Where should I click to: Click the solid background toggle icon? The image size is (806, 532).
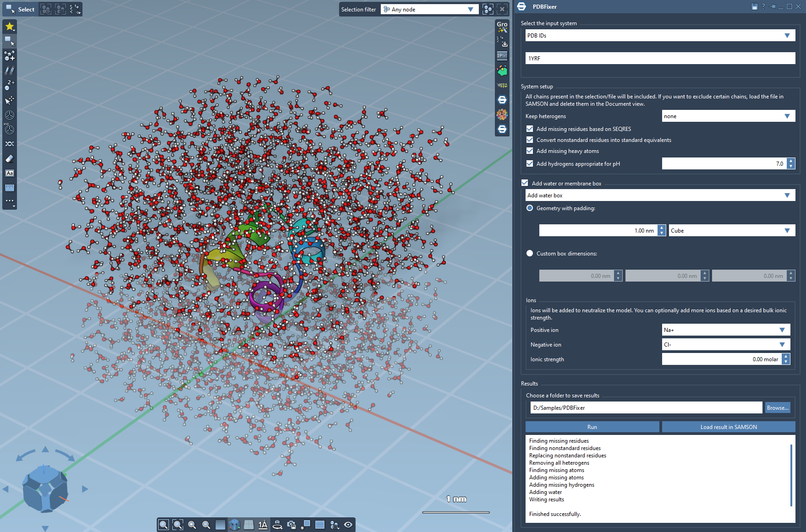coord(220,525)
